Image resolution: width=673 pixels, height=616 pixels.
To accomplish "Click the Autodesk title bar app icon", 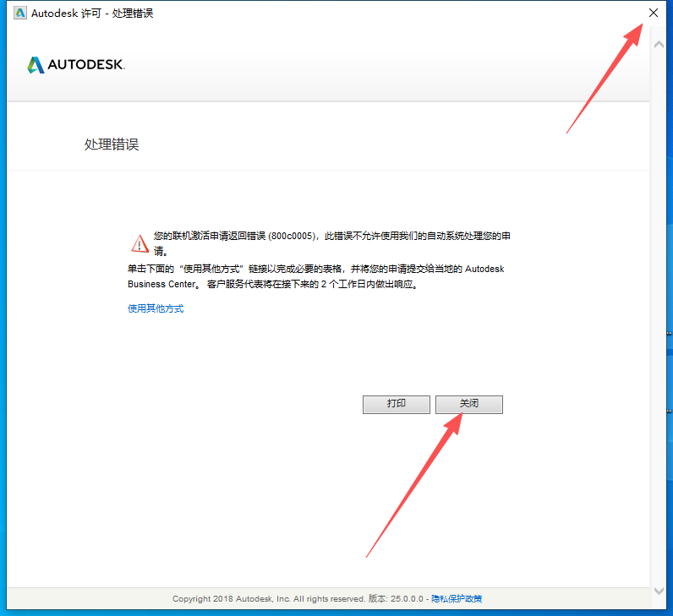I will (19, 14).
